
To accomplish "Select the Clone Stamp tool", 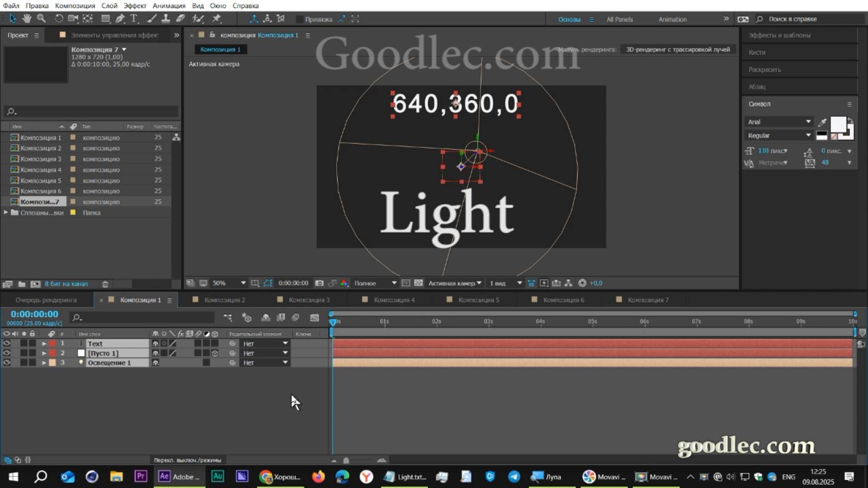I will click(166, 18).
